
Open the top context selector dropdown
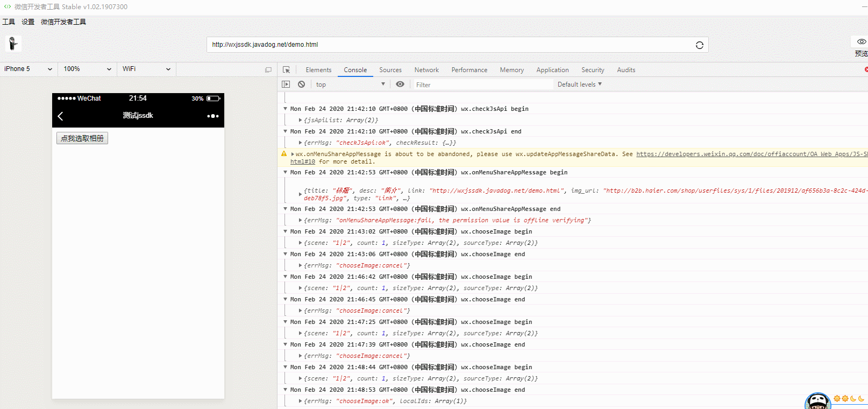click(351, 84)
